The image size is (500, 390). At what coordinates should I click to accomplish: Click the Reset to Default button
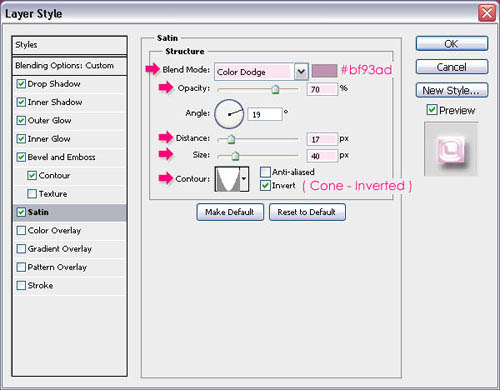[x=307, y=212]
